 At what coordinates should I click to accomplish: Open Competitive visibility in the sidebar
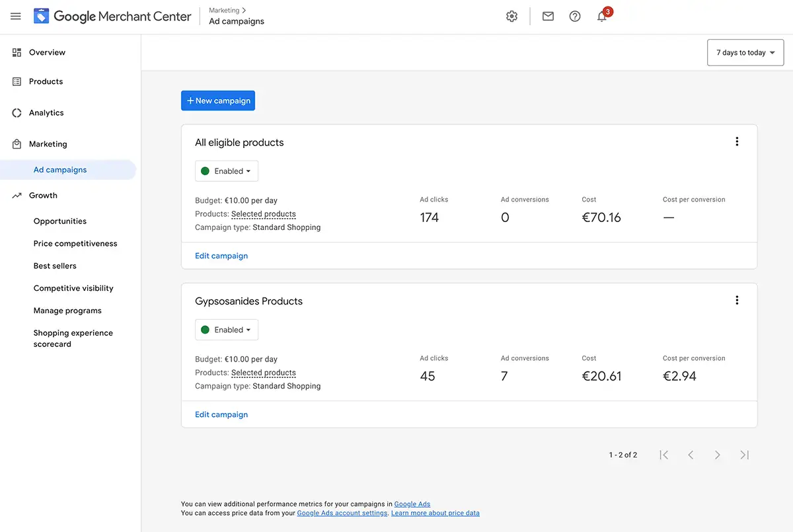pyautogui.click(x=73, y=289)
